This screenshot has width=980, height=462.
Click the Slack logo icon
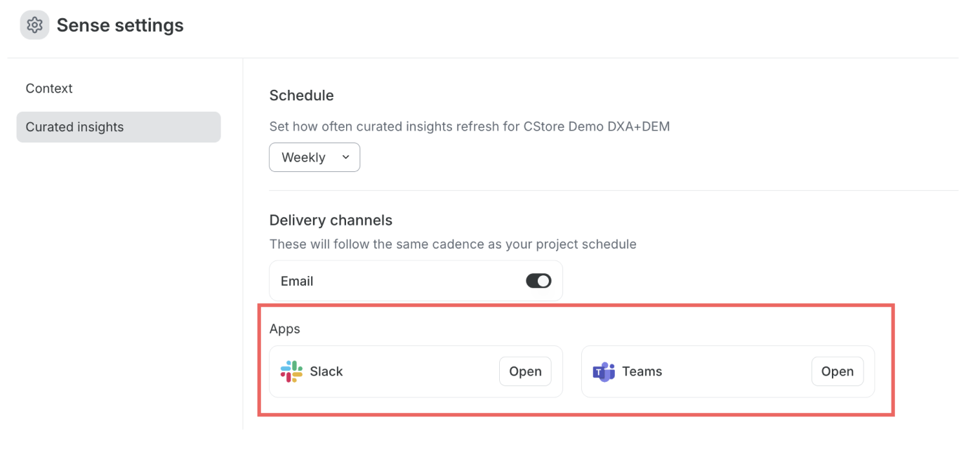click(291, 371)
